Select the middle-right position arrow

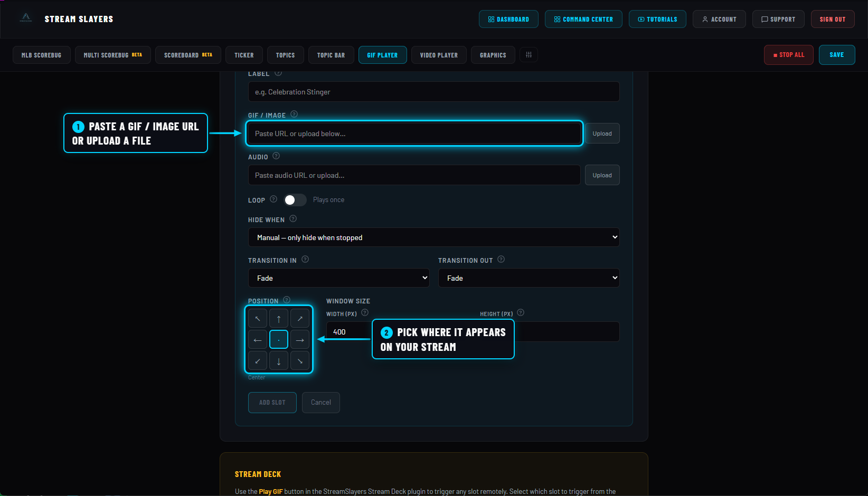[300, 340]
